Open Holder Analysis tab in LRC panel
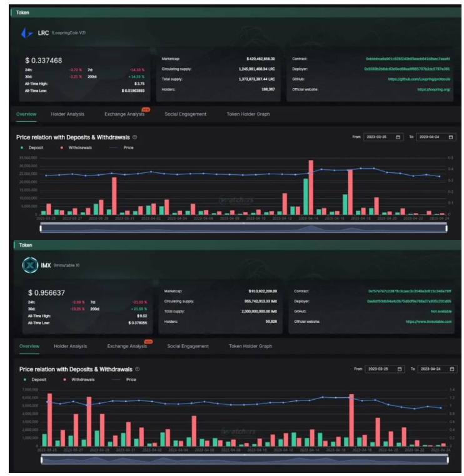The width and height of the screenshot is (464, 476). pos(68,114)
